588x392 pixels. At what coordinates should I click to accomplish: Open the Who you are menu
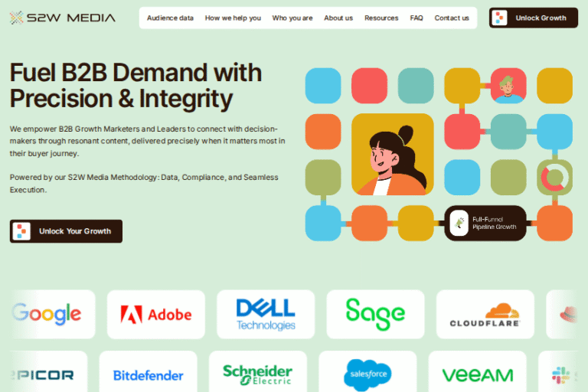point(292,18)
